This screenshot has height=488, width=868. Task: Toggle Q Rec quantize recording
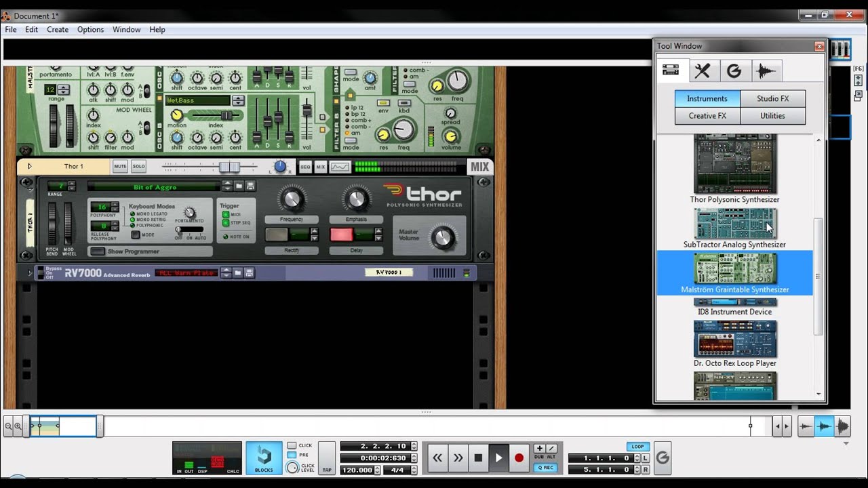coord(545,467)
